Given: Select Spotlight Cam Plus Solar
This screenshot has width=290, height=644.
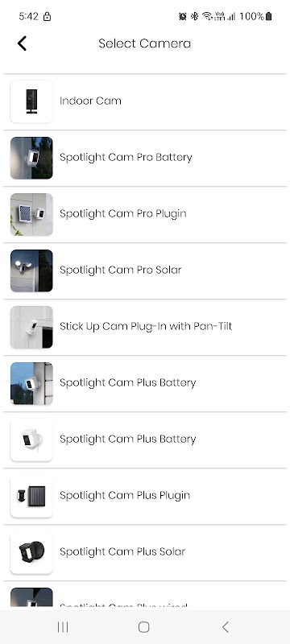Looking at the screenshot, I should pos(122,551).
